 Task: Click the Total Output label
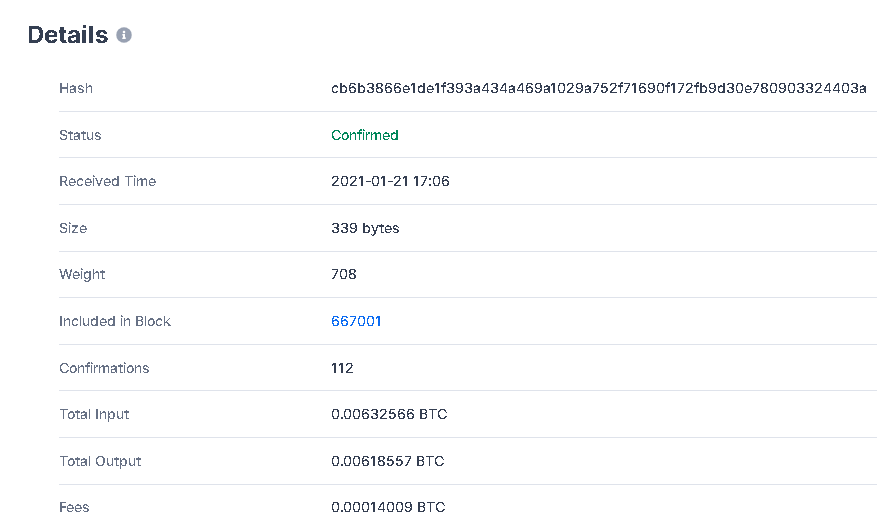pyautogui.click(x=100, y=461)
